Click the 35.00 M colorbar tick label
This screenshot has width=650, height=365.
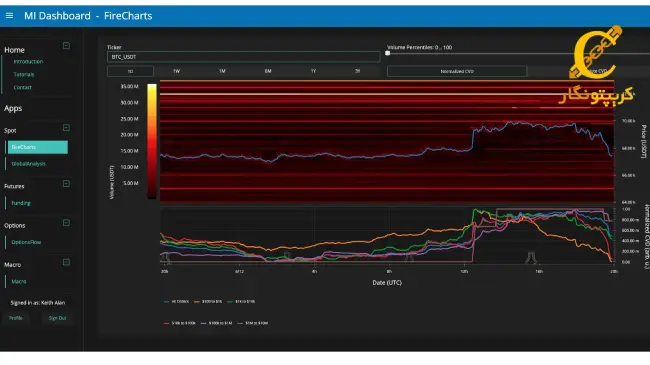point(129,87)
